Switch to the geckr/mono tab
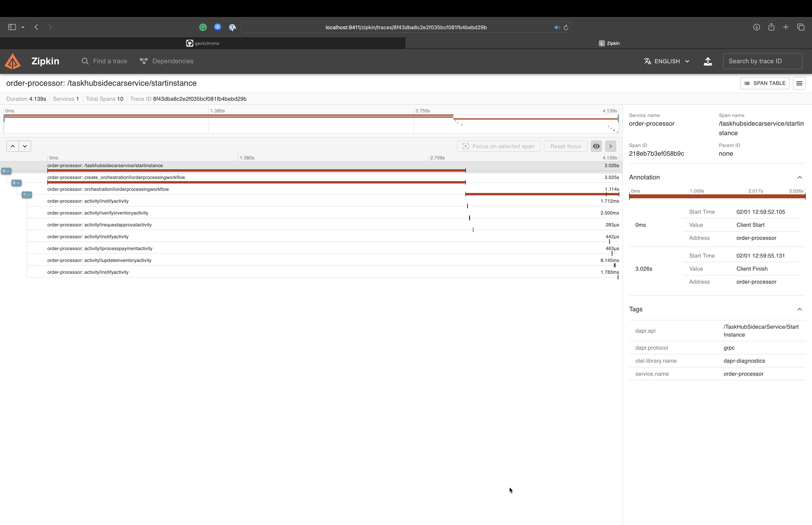The height and width of the screenshot is (525, 812). pos(203,43)
